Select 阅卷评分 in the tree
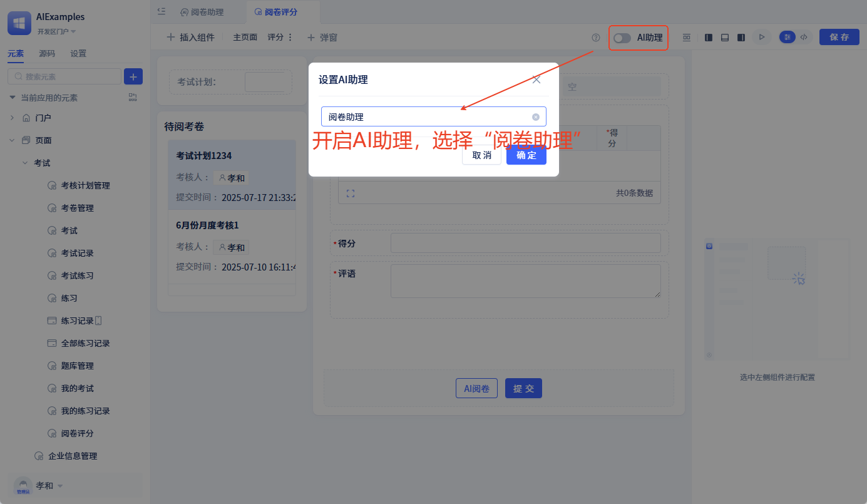This screenshot has height=504, width=867. click(x=77, y=433)
